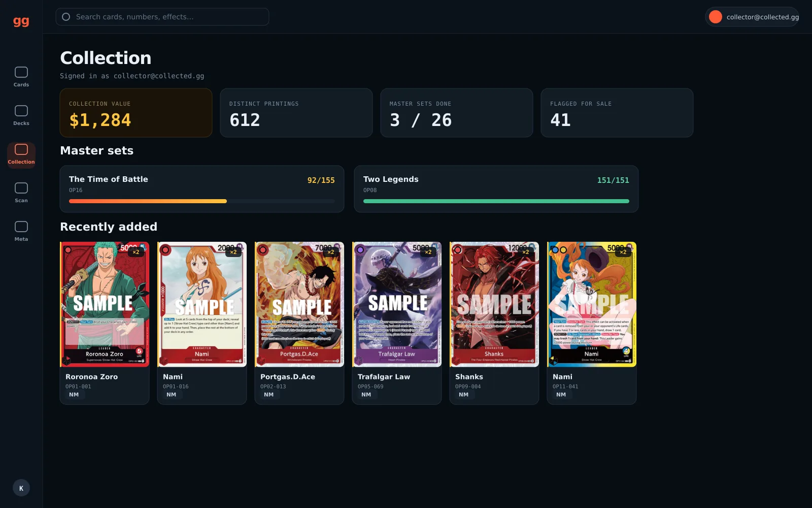Open the Decks section icon

21,111
